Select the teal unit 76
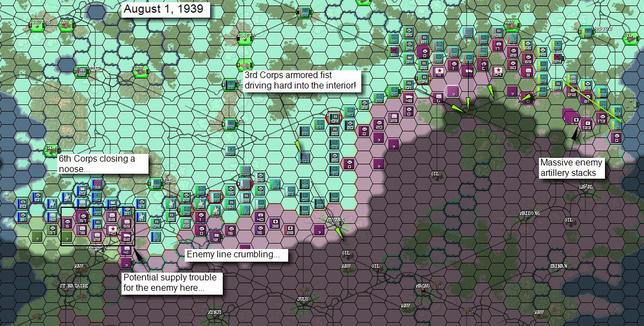 (393, 92)
